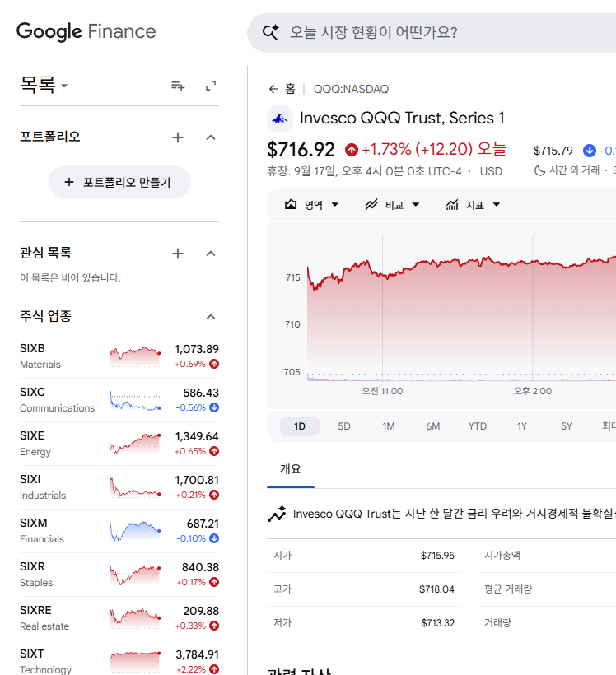Screen dimensions: 616x675
Task: Open the SIXC Communications row
Action: pyautogui.click(x=119, y=400)
